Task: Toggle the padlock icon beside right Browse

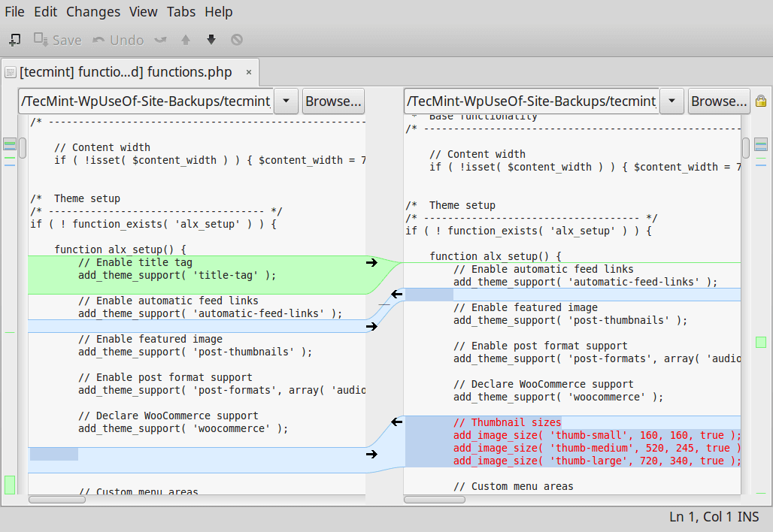Action: point(761,101)
